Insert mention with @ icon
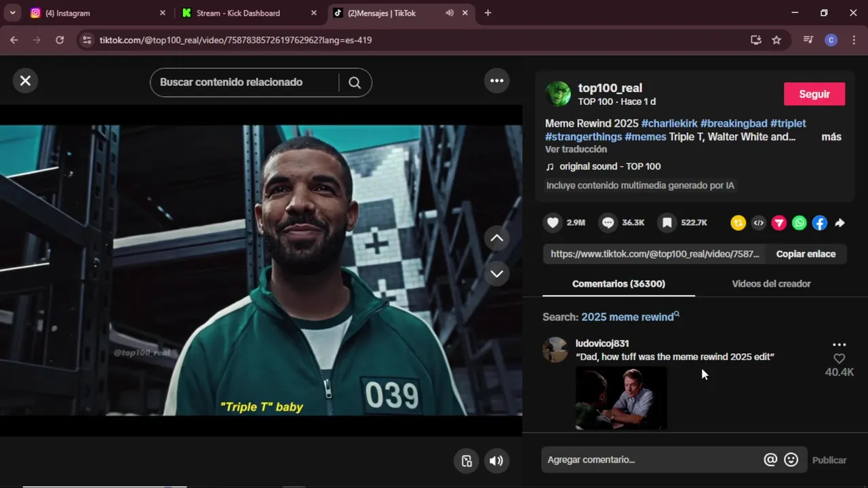Viewport: 868px width, 488px height. pyautogui.click(x=770, y=460)
